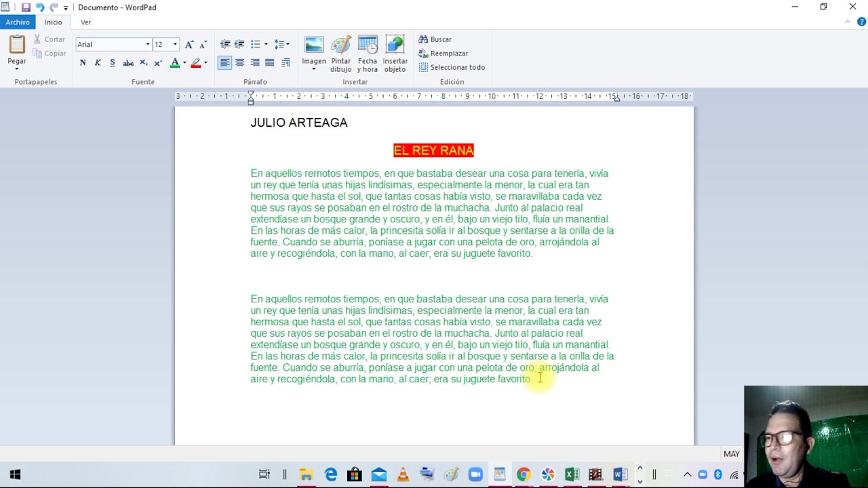Apply the green text color button
The width and height of the screenshot is (868, 488).
click(x=175, y=63)
